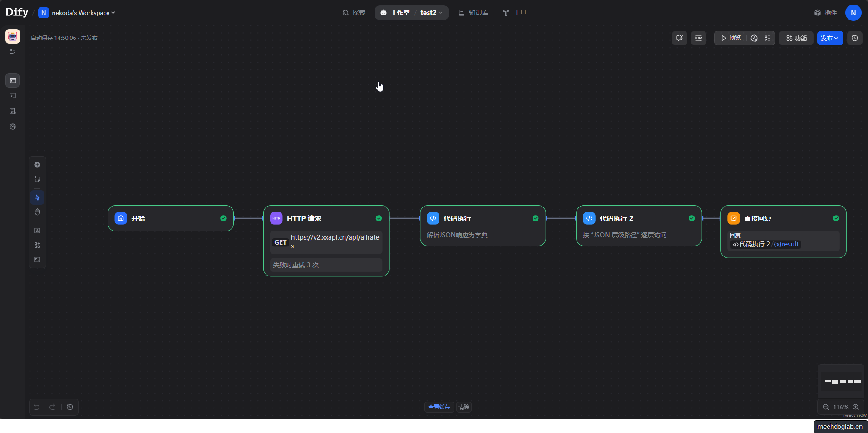Open the test2 app dropdown
The height and width of the screenshot is (433, 868).
(x=431, y=13)
